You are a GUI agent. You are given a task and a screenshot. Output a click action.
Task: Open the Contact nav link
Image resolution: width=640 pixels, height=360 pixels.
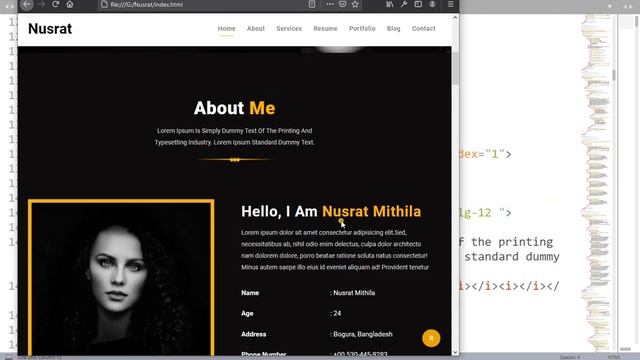click(423, 29)
